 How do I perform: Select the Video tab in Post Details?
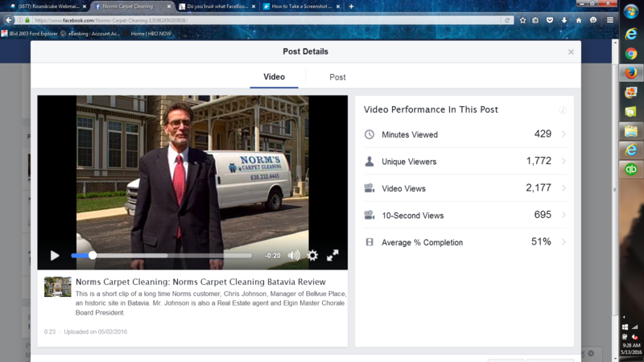pos(274,77)
